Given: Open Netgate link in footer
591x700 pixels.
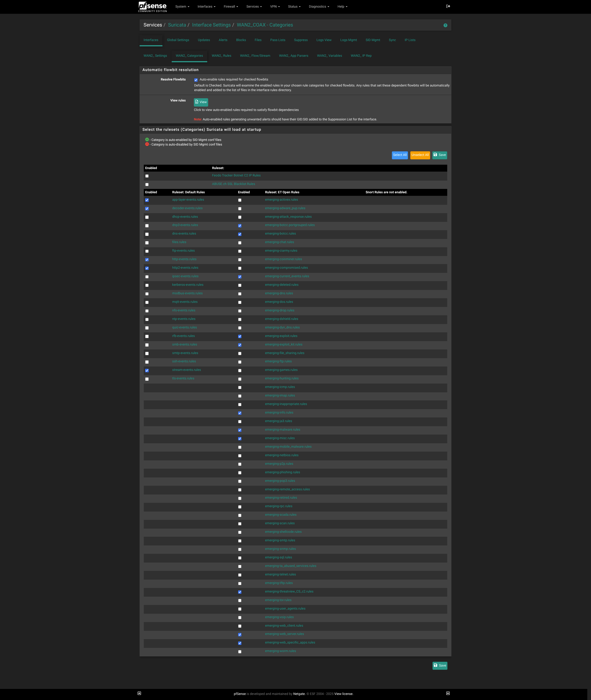Looking at the screenshot, I should click(x=299, y=694).
